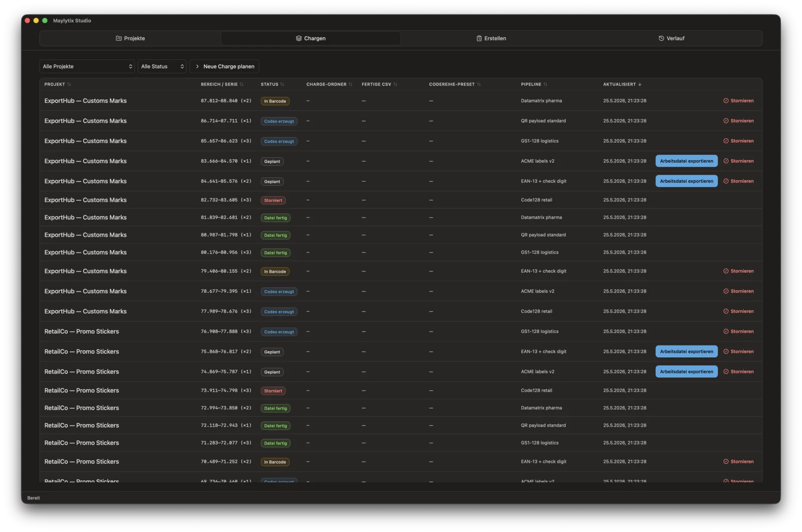Open the Alle Status filter dropdown
802x532 pixels.
point(162,66)
